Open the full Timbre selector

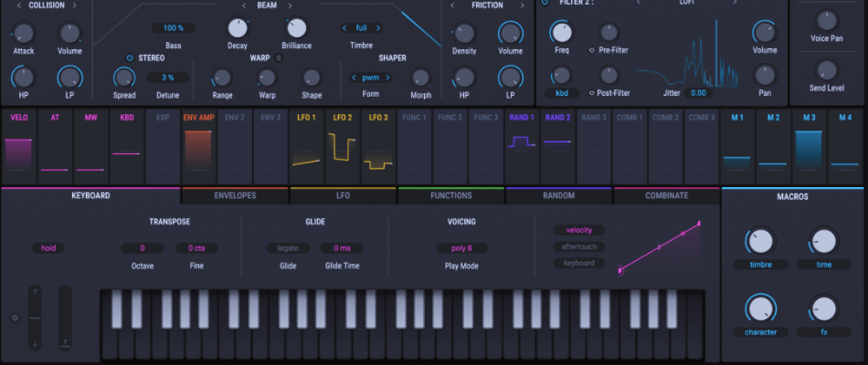pyautogui.click(x=361, y=28)
